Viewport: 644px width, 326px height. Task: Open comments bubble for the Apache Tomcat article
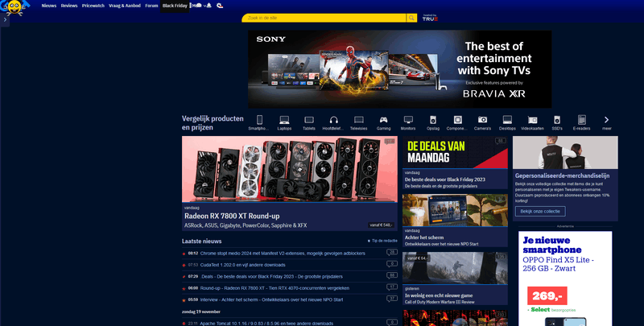point(392,323)
